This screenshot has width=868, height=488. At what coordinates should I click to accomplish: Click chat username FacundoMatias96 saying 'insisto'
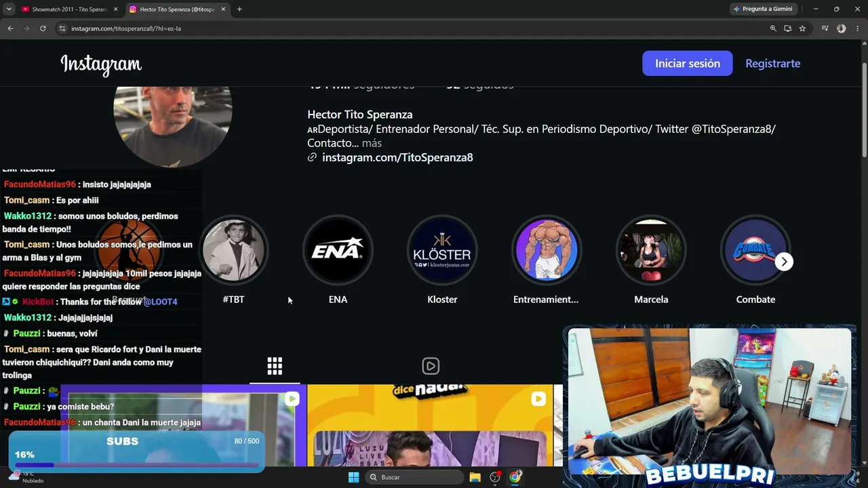(40, 184)
